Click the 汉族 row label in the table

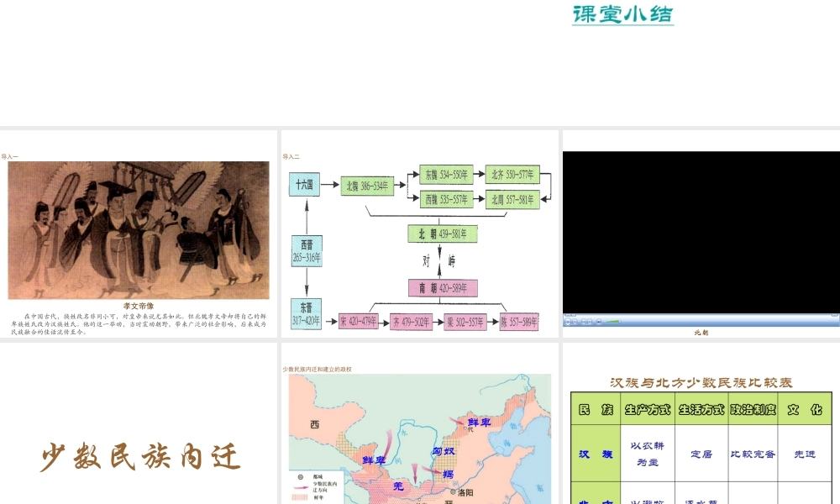point(596,454)
